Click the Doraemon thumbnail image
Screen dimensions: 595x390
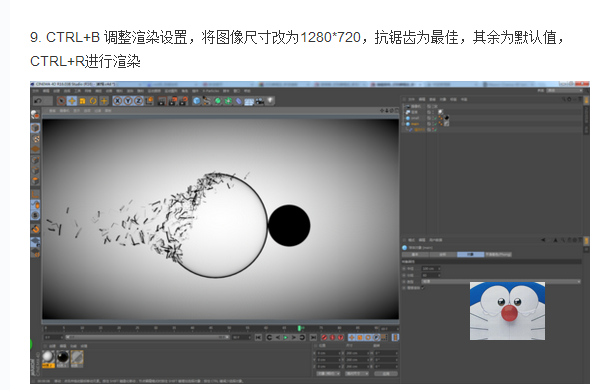coord(507,311)
